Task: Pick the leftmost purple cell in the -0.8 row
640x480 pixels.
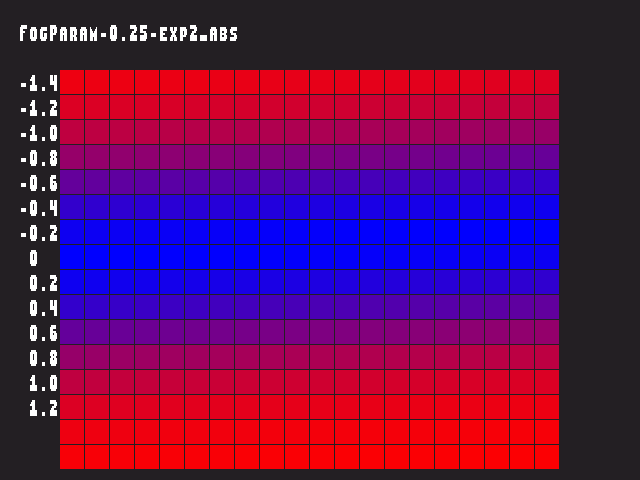Action: pos(72,157)
